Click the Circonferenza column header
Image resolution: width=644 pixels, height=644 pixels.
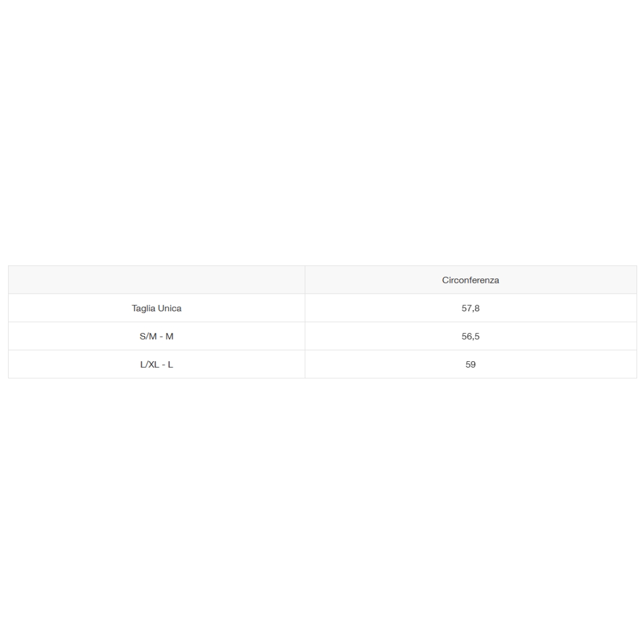click(x=470, y=280)
